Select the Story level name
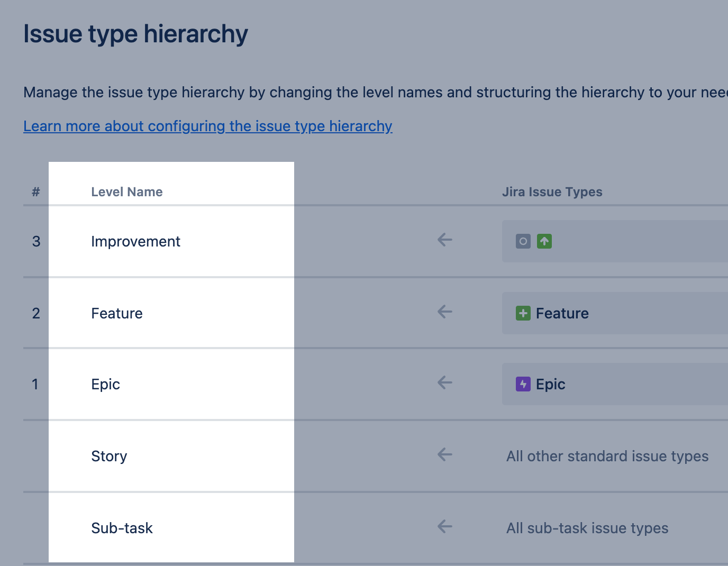 pyautogui.click(x=109, y=457)
